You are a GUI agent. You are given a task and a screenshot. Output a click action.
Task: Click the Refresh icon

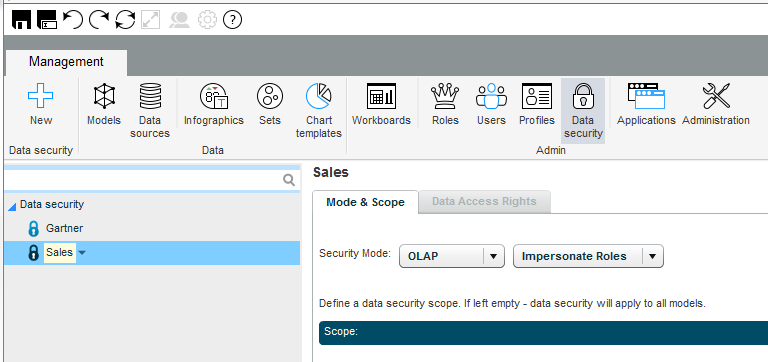click(125, 20)
